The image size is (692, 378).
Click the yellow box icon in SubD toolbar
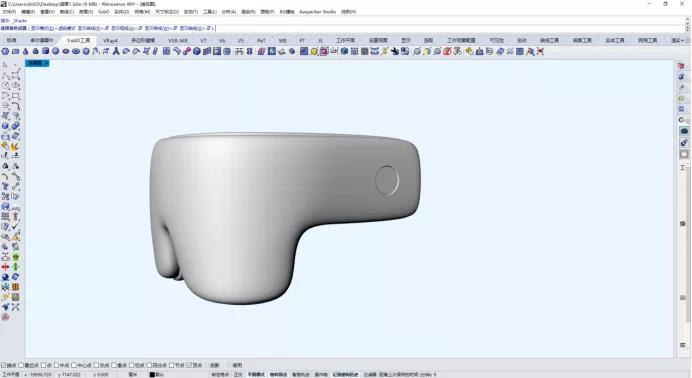314,51
